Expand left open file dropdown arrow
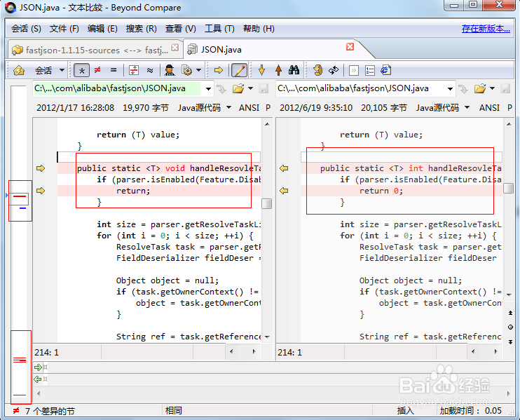 [x=250, y=88]
